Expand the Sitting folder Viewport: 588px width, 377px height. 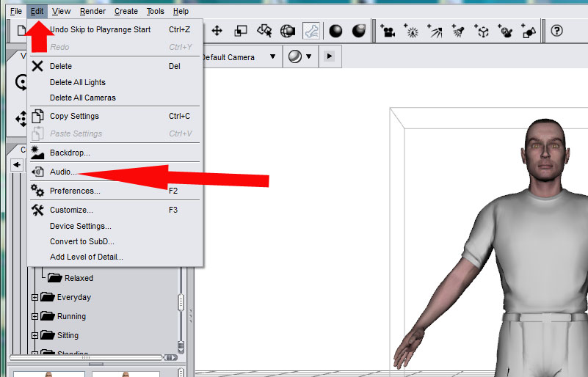(35, 336)
